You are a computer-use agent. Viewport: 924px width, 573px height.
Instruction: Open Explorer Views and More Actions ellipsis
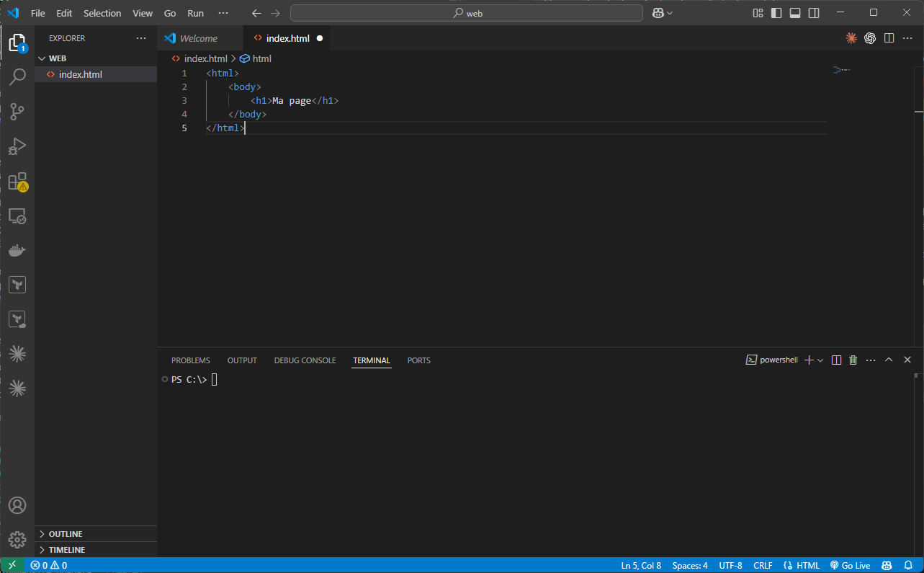(140, 38)
